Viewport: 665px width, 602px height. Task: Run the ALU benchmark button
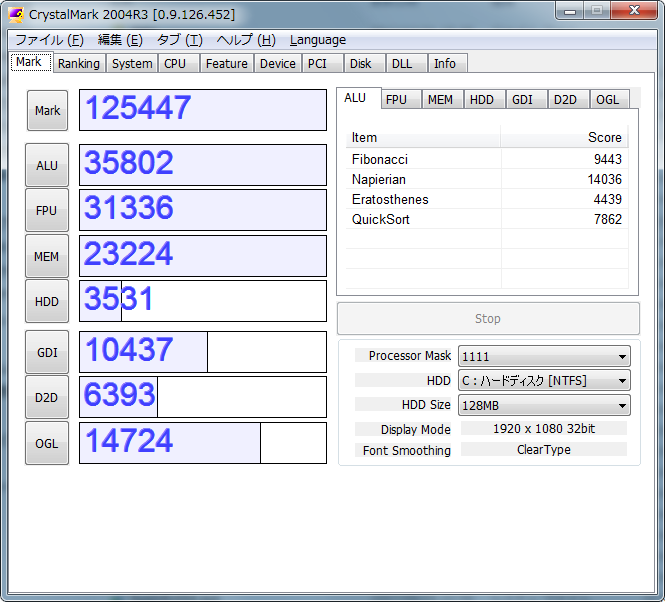[47, 165]
